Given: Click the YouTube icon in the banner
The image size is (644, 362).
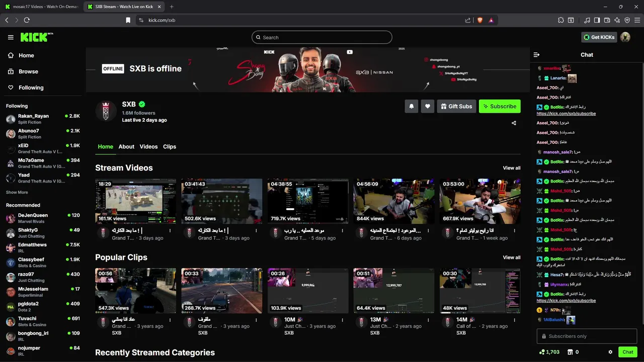Looking at the screenshot, I should pos(350,52).
